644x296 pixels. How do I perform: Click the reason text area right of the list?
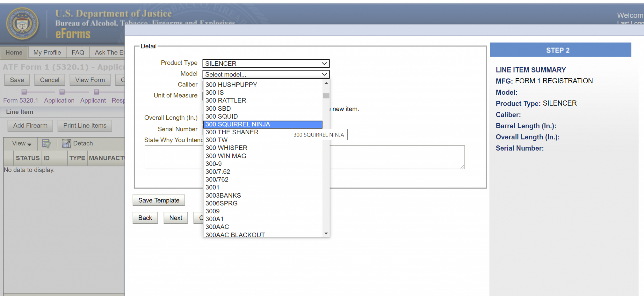coord(397,157)
